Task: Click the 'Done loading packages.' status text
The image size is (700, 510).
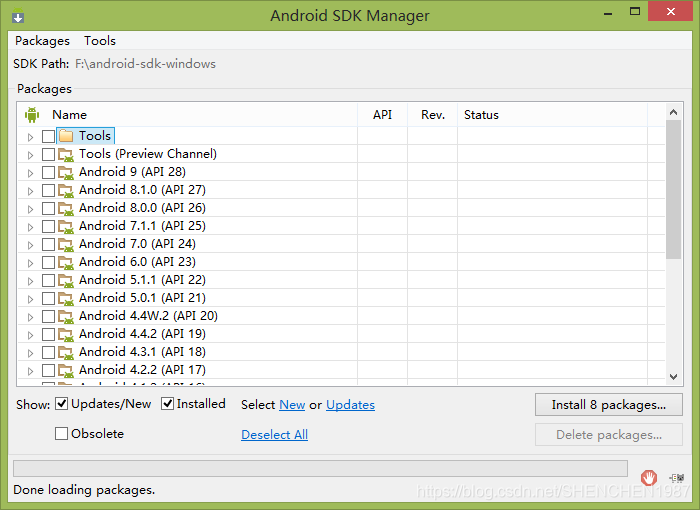Action: click(84, 490)
